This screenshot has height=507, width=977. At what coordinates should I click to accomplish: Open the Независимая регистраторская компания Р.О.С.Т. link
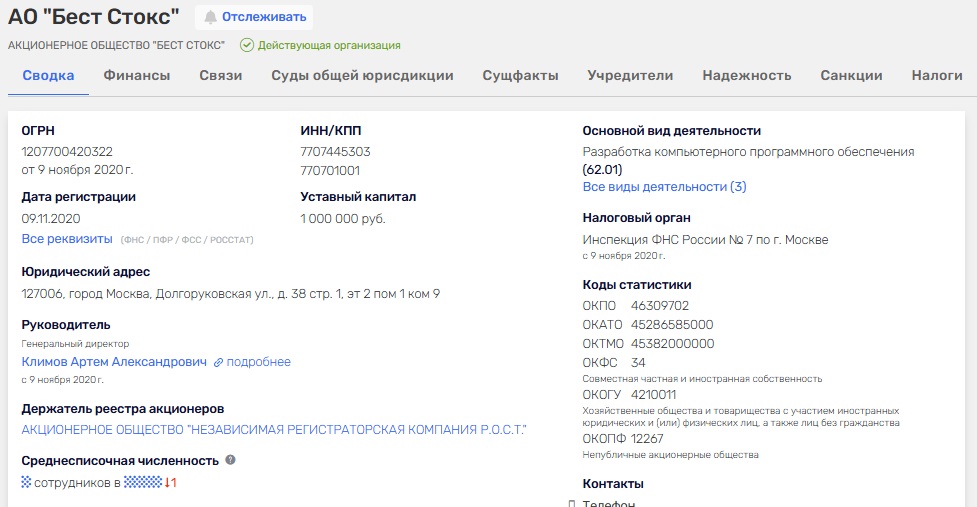tap(274, 430)
